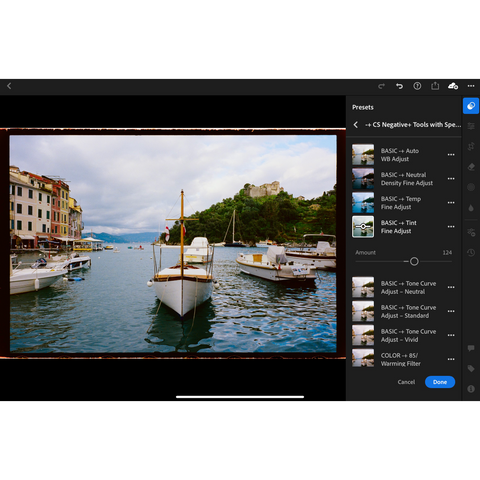Open options for Auto WB Adjust preset

pos(451,155)
